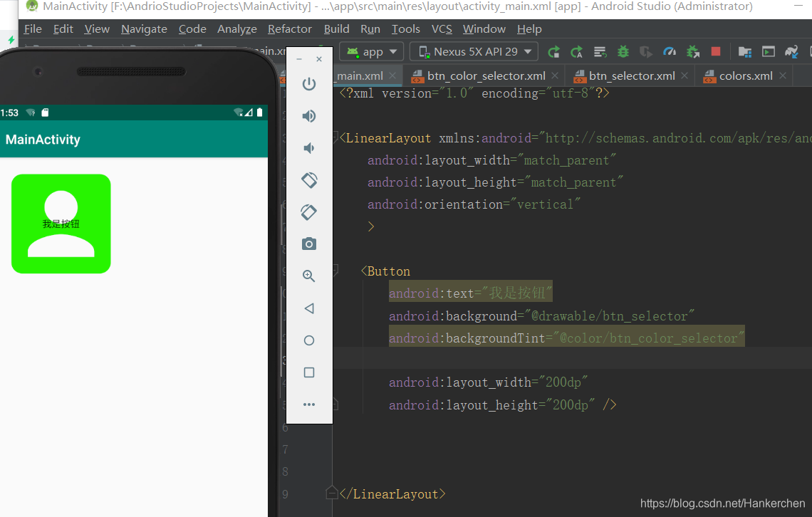The image size is (812, 517).
Task: Stop the running app with red square
Action: coord(716,51)
